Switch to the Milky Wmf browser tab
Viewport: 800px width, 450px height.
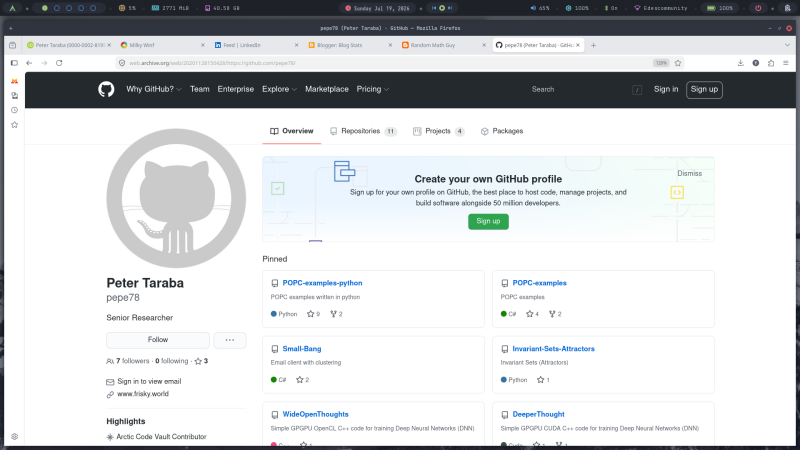pos(161,45)
